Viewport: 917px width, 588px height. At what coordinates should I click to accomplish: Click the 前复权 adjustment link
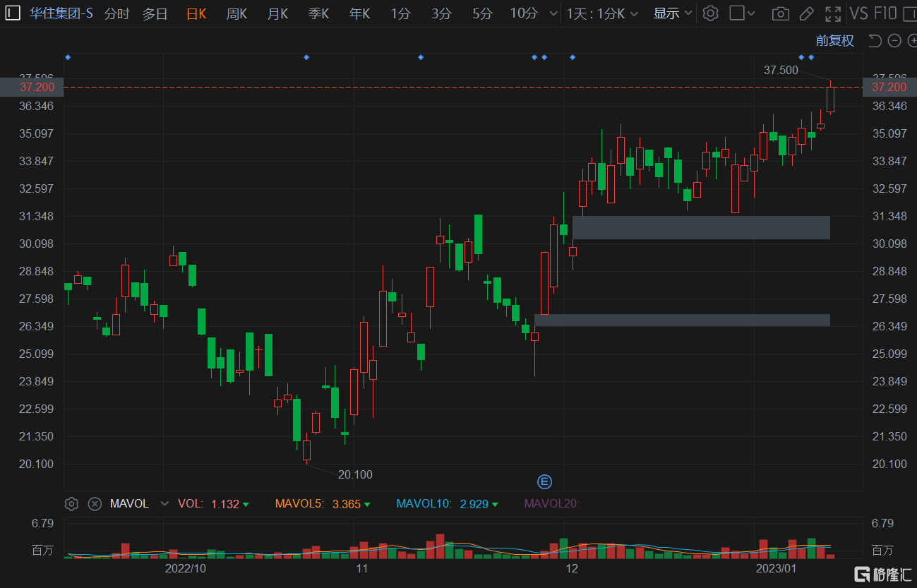pyautogui.click(x=834, y=41)
